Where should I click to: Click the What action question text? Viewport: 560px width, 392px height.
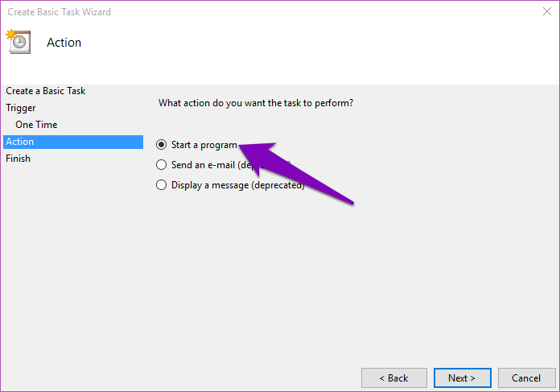(256, 103)
